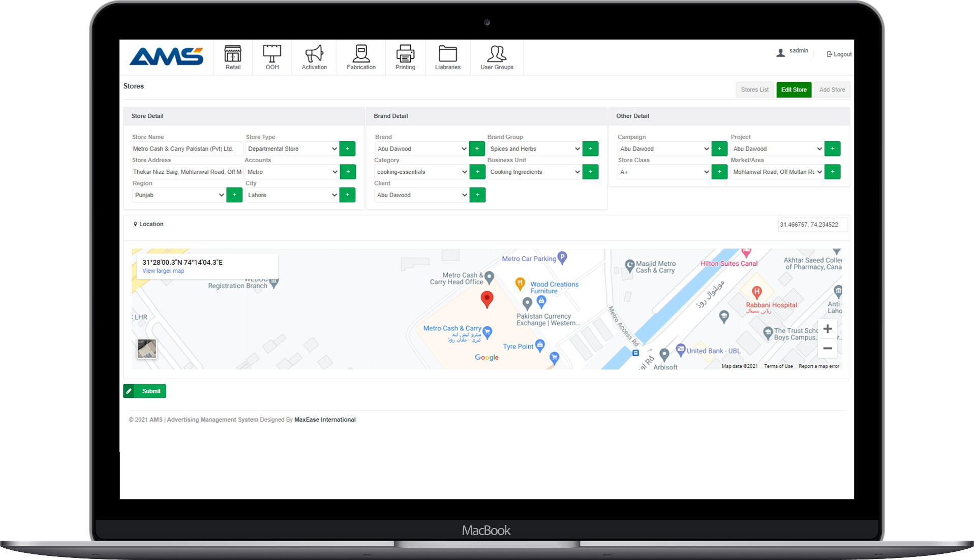
Task: Zoom in on the map
Action: 828,329
